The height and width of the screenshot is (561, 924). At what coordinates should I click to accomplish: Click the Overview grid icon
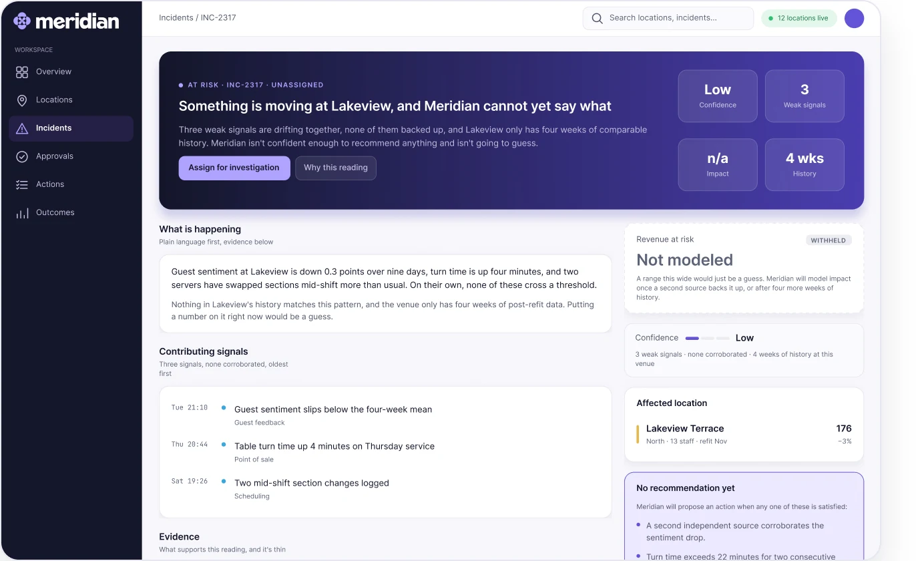pos(22,71)
